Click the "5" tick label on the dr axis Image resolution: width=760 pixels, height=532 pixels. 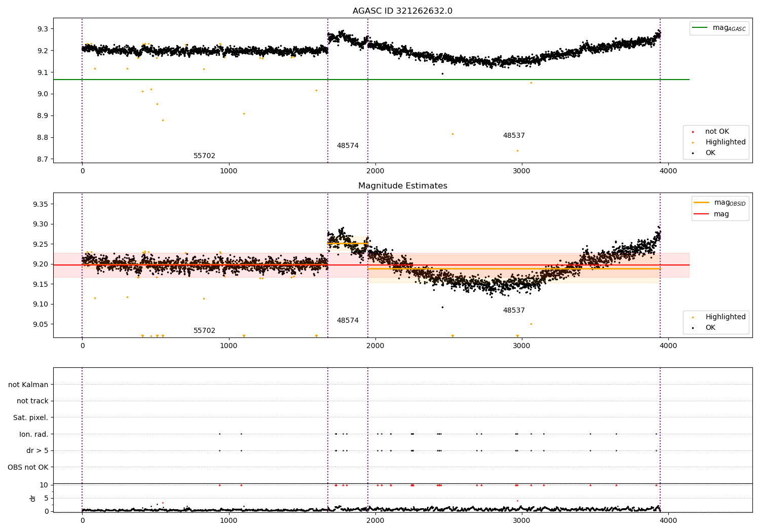click(x=47, y=499)
